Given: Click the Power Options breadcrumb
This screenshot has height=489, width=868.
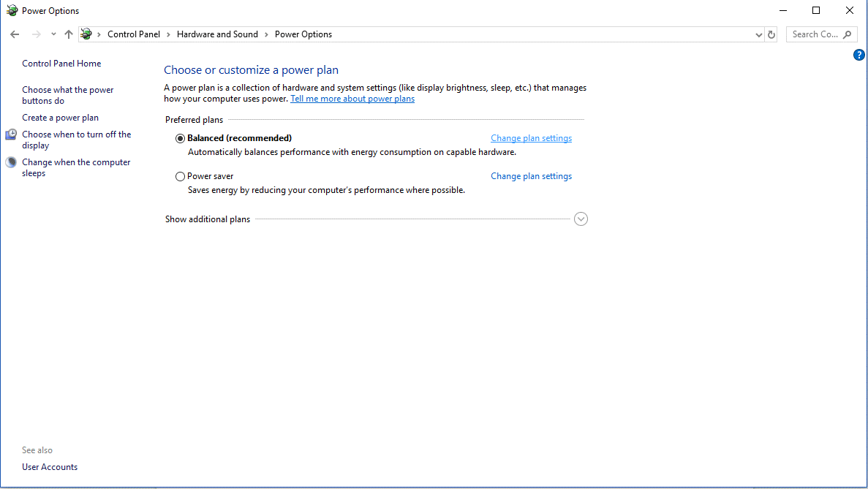Looking at the screenshot, I should [303, 34].
